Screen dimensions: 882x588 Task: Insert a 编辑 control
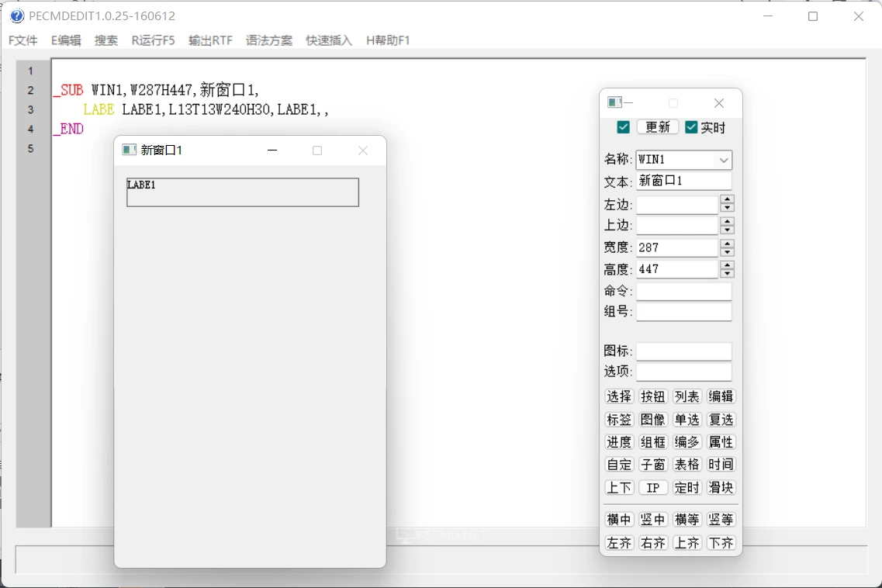[721, 396]
